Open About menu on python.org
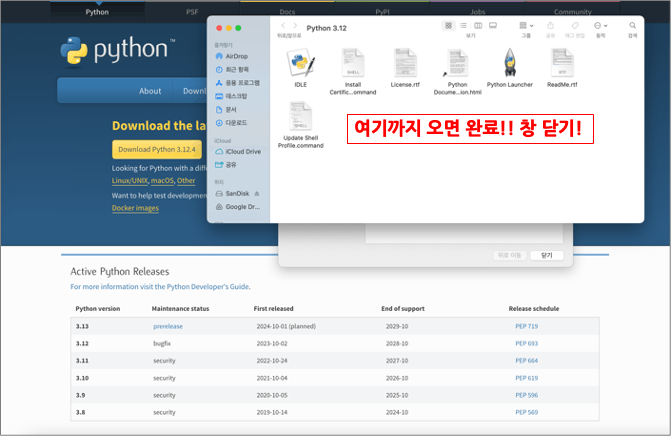The image size is (671, 436). (x=150, y=91)
